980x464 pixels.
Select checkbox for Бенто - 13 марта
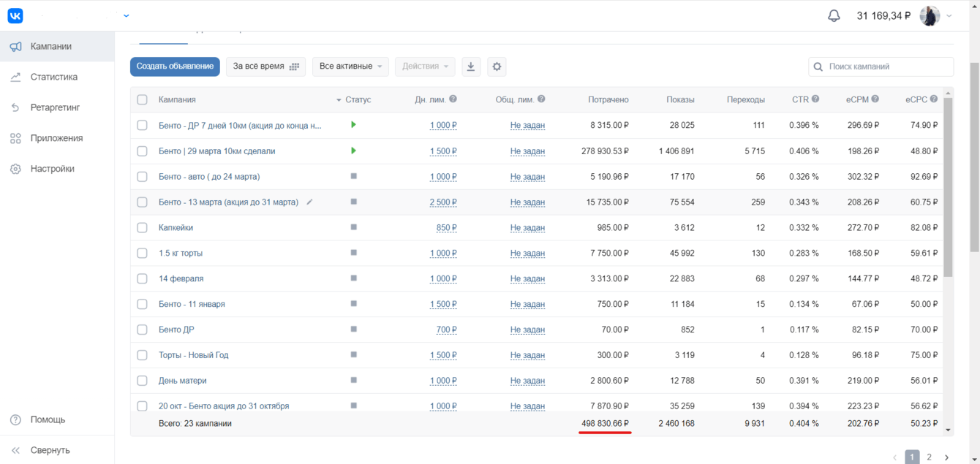(142, 202)
